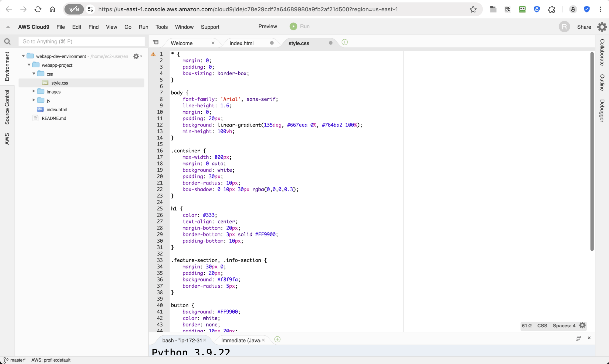Click the warning icon on line 1

(x=153, y=54)
